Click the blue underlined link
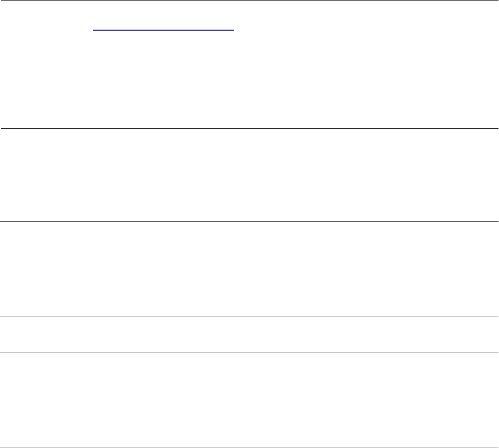499x448 pixels. tap(163, 30)
